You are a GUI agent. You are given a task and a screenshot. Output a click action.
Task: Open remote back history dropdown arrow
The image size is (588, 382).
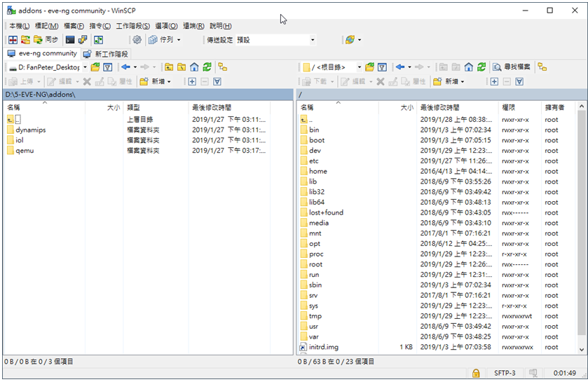[x=409, y=67]
